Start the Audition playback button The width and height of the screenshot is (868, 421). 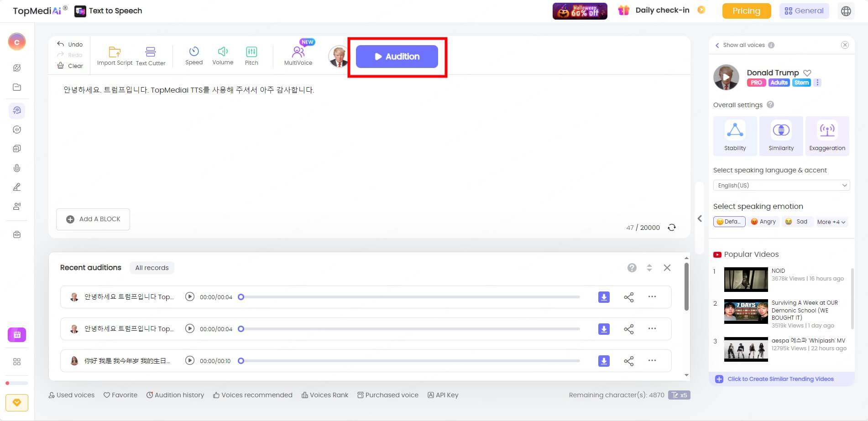click(x=397, y=57)
